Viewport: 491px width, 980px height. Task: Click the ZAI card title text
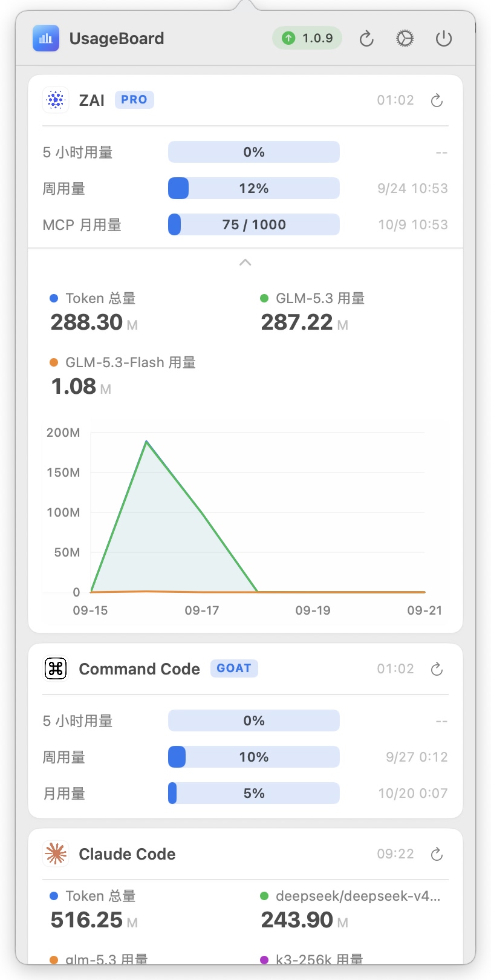pos(92,100)
